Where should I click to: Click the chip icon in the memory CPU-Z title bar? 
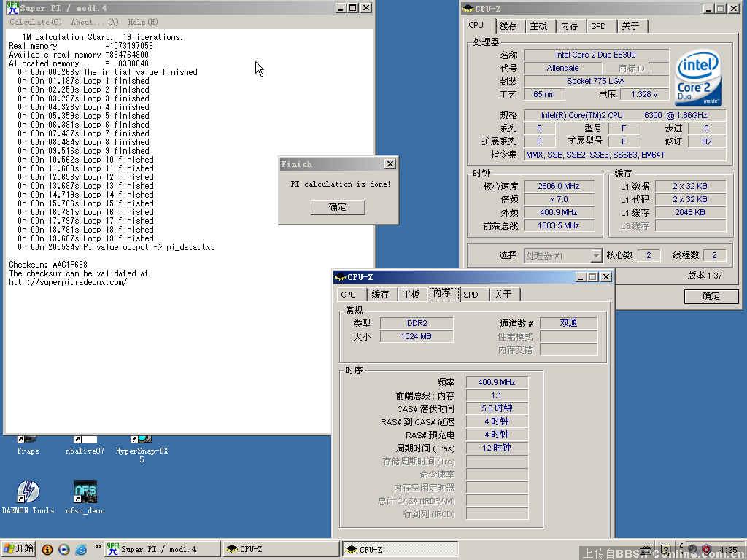(x=340, y=277)
